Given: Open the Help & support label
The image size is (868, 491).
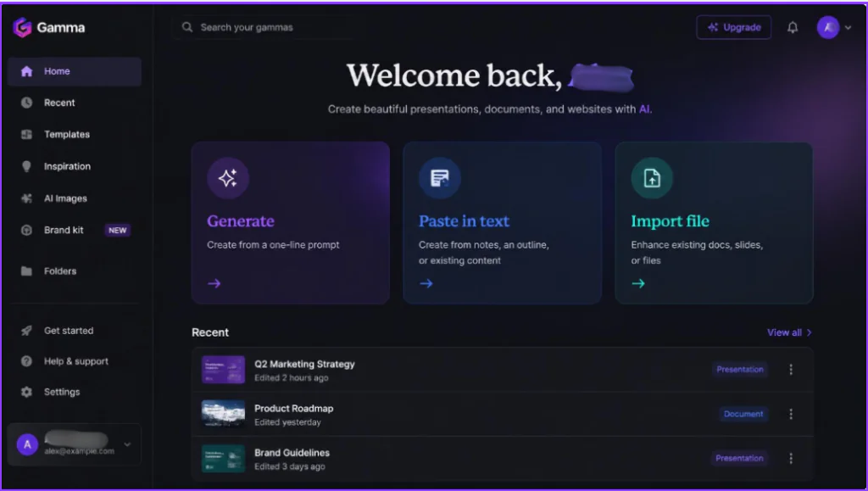Looking at the screenshot, I should (x=76, y=361).
